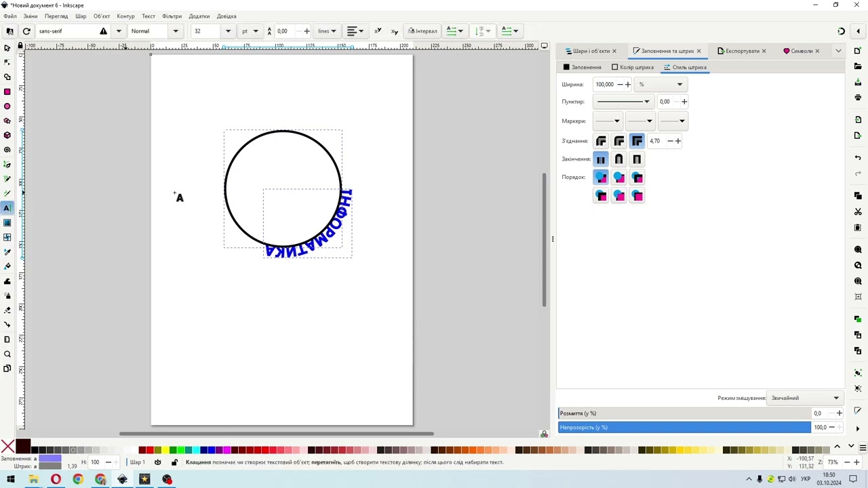Image resolution: width=868 pixels, height=488 pixels.
Task: Pick the Dropper color tool
Action: click(7, 252)
